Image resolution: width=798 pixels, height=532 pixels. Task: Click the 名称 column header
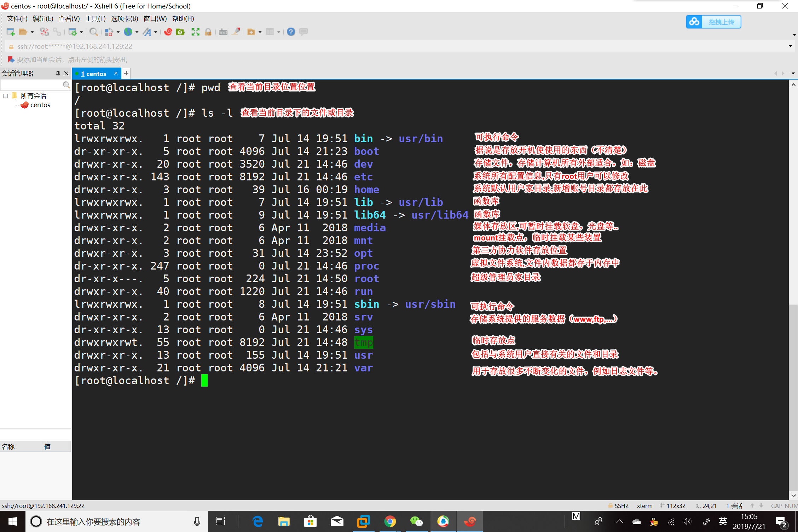[x=21, y=446]
